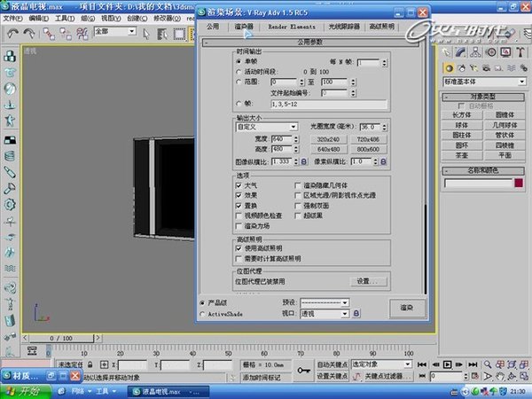Click the 宽度 width input field

tap(278, 139)
